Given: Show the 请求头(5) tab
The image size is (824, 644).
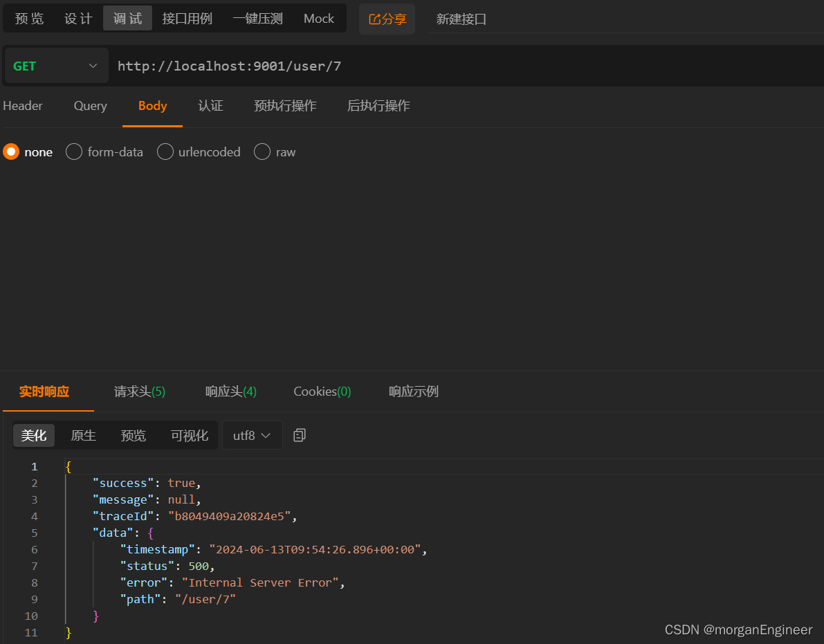Looking at the screenshot, I should click(x=140, y=392).
